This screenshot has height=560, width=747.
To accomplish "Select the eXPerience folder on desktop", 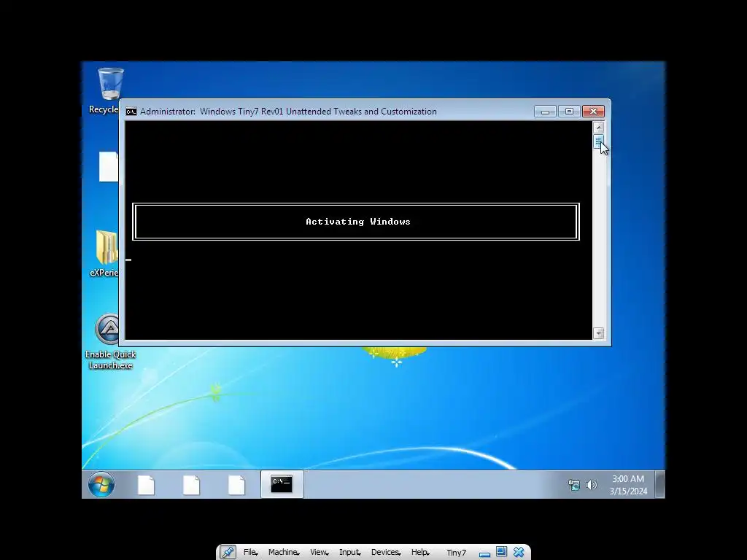I will pyautogui.click(x=106, y=253).
